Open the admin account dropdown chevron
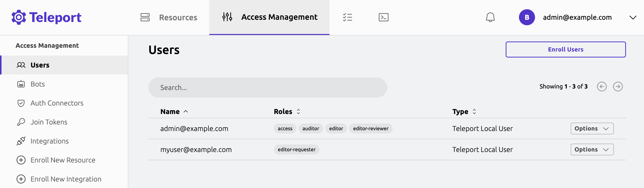This screenshot has height=188, width=644. [633, 17]
